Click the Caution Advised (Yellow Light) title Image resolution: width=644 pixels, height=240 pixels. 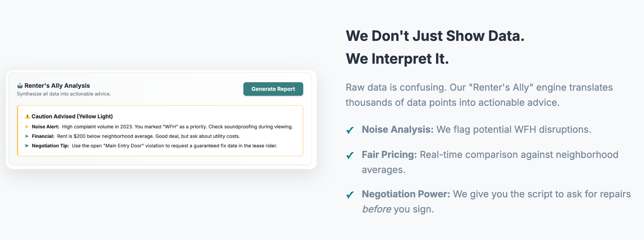click(72, 116)
